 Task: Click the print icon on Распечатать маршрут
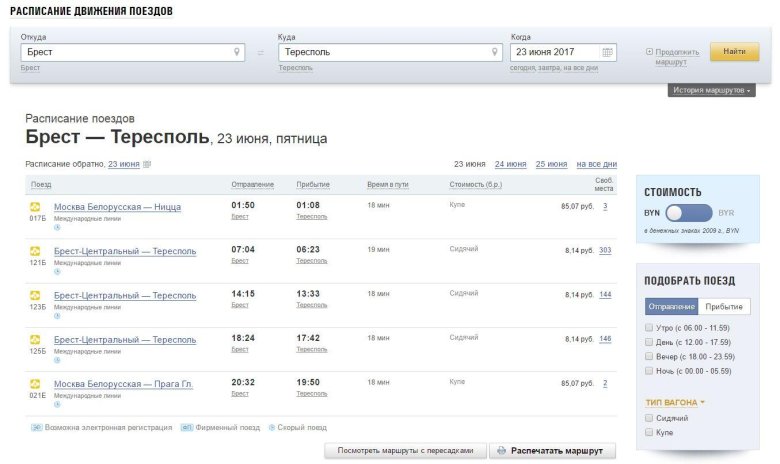pos(501,451)
